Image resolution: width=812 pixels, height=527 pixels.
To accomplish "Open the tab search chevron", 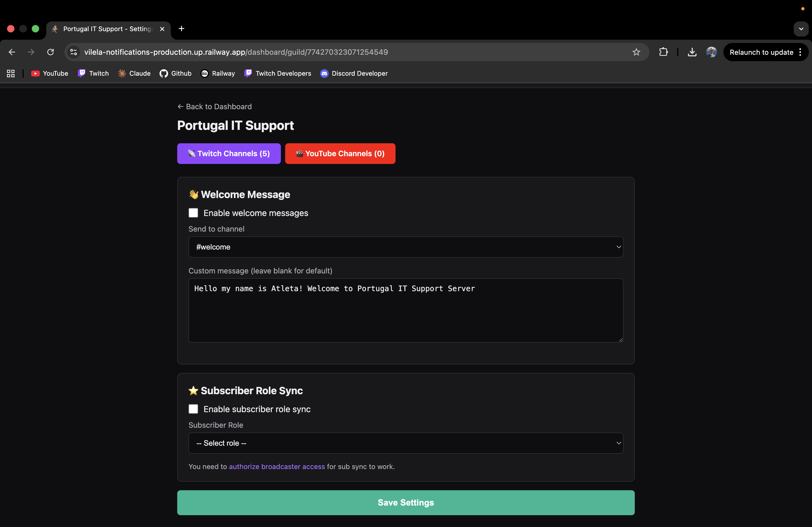I will point(801,29).
